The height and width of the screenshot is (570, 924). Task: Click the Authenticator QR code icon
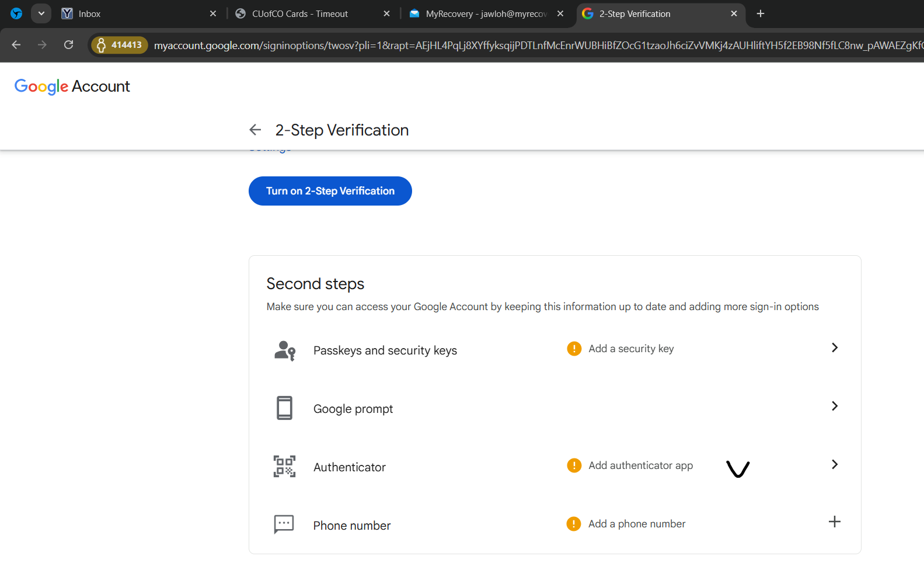pyautogui.click(x=284, y=467)
